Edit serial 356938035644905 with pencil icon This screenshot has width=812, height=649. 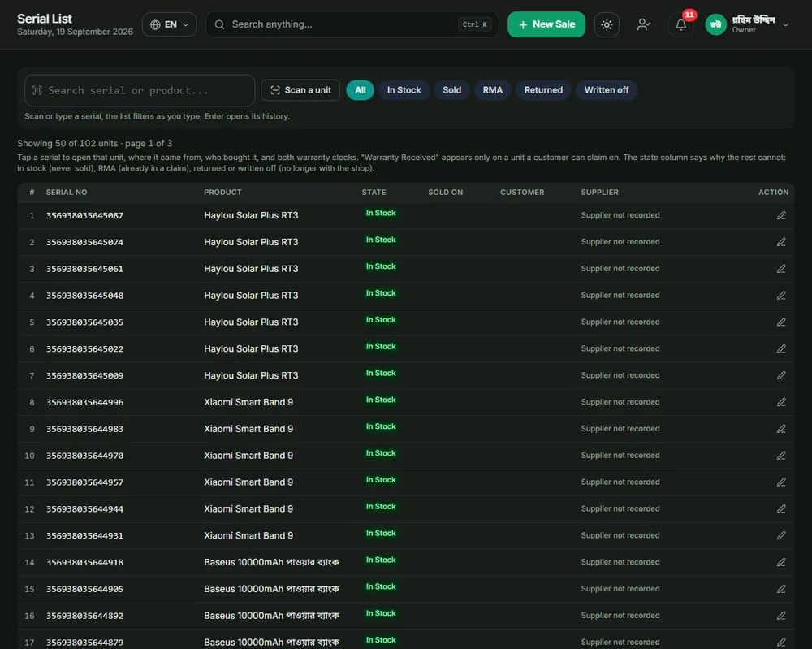click(x=781, y=589)
